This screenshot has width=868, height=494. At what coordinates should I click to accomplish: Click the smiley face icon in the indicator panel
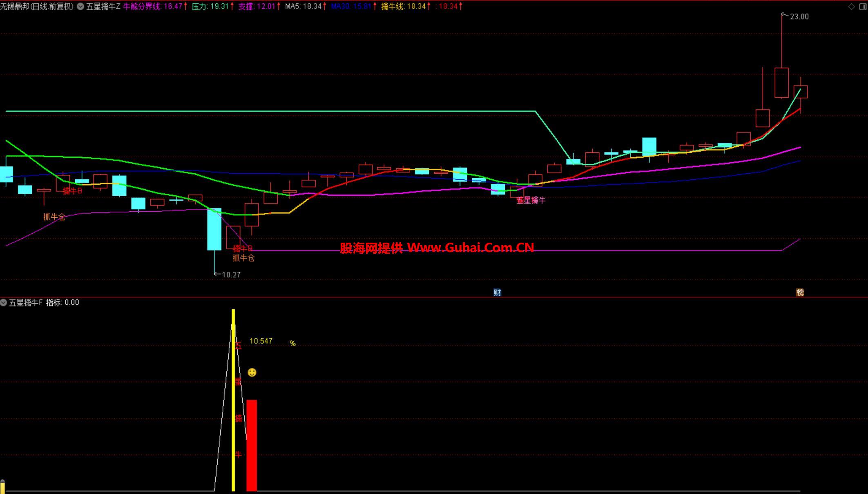point(252,372)
